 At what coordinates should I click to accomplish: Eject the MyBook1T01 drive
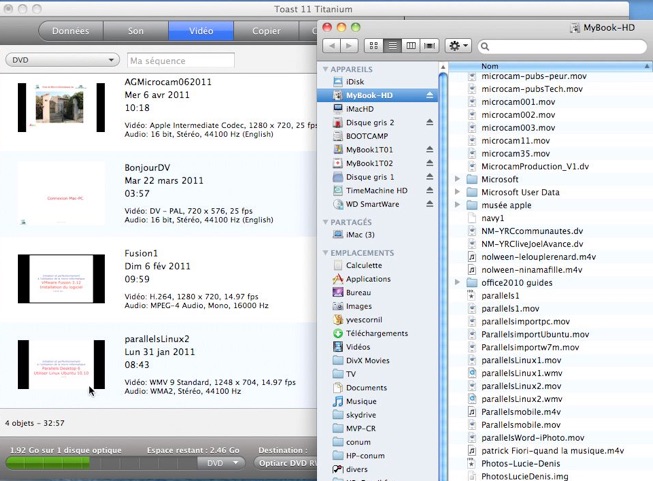tap(429, 150)
